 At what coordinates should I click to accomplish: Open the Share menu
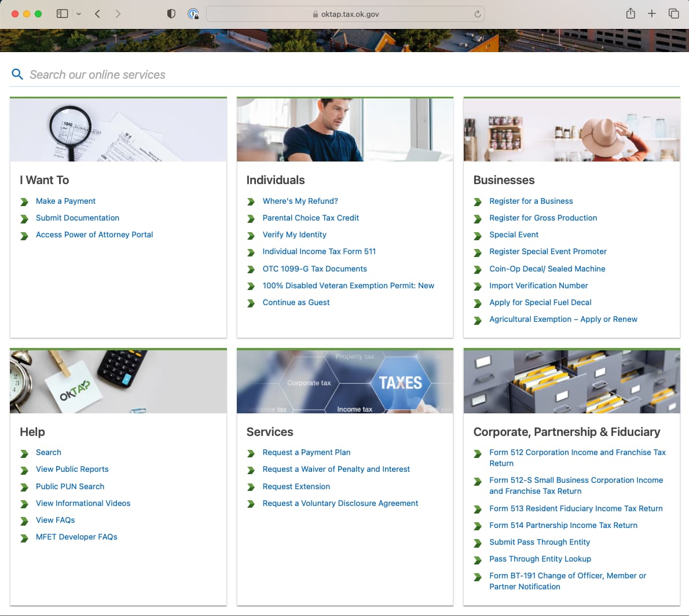tap(631, 14)
